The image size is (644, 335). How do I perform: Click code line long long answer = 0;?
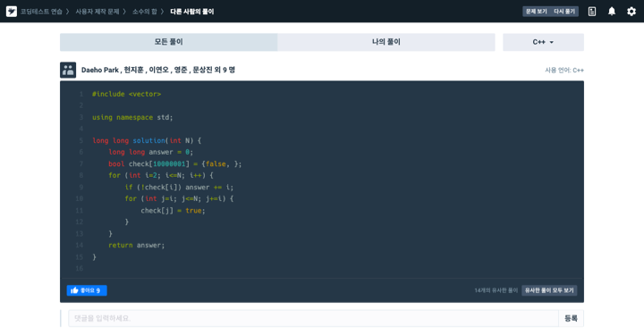[x=151, y=152]
